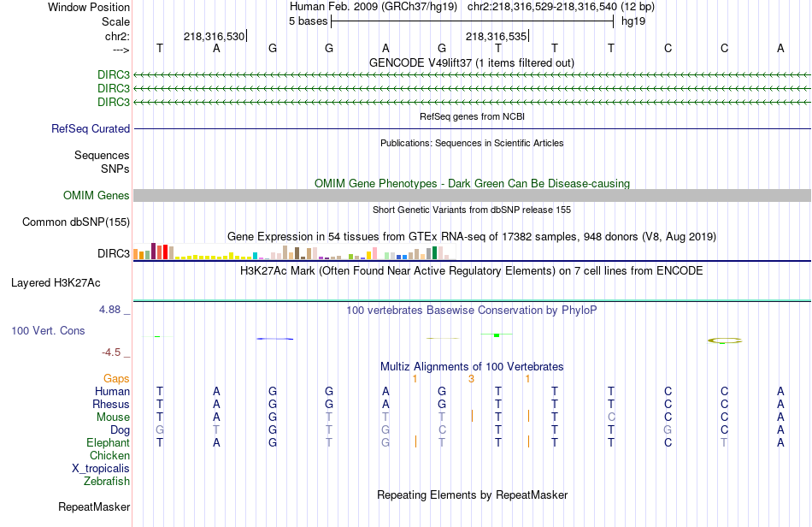Click the 'Human' alignment row label
Image resolution: width=812 pixels, height=527 pixels.
(x=112, y=391)
